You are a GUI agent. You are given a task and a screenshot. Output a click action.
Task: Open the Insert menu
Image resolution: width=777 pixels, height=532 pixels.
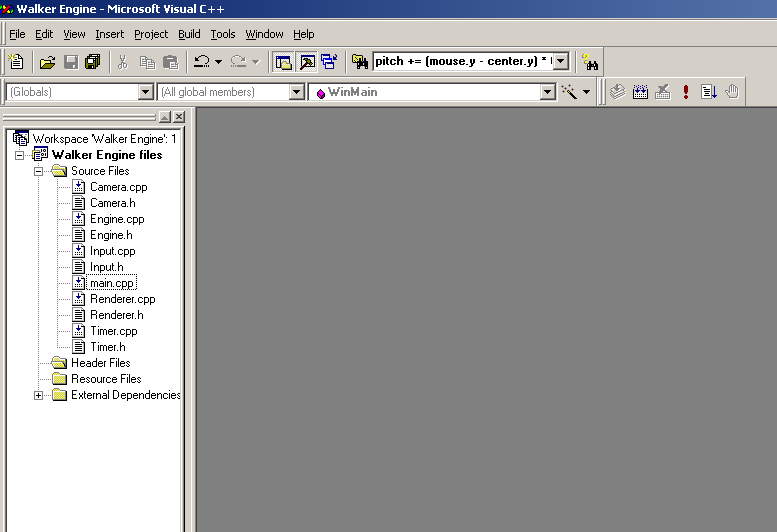tap(110, 34)
